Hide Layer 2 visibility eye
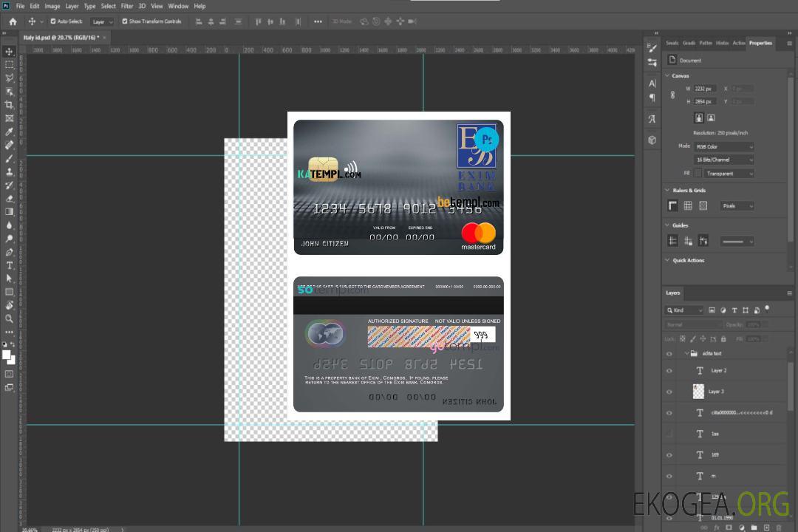The image size is (798, 532). [x=669, y=371]
